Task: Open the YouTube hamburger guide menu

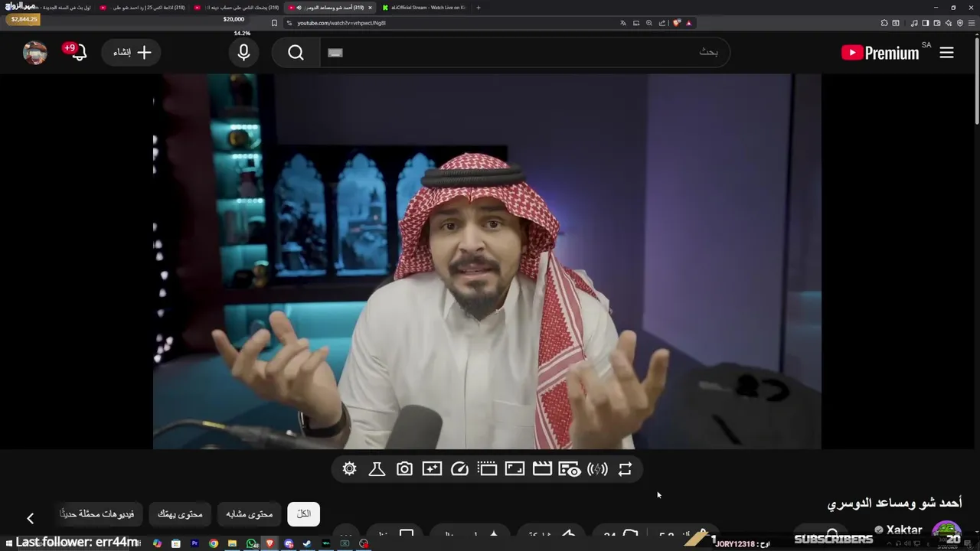Action: (947, 52)
